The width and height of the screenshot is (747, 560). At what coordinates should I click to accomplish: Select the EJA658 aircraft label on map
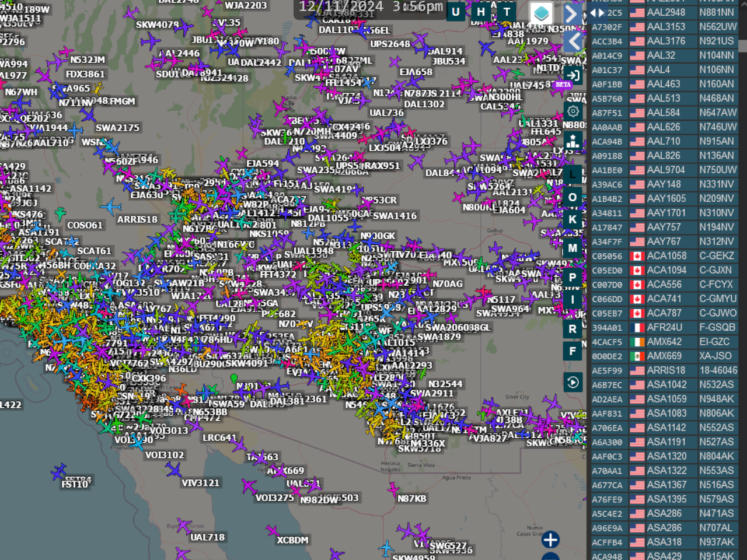click(x=416, y=72)
